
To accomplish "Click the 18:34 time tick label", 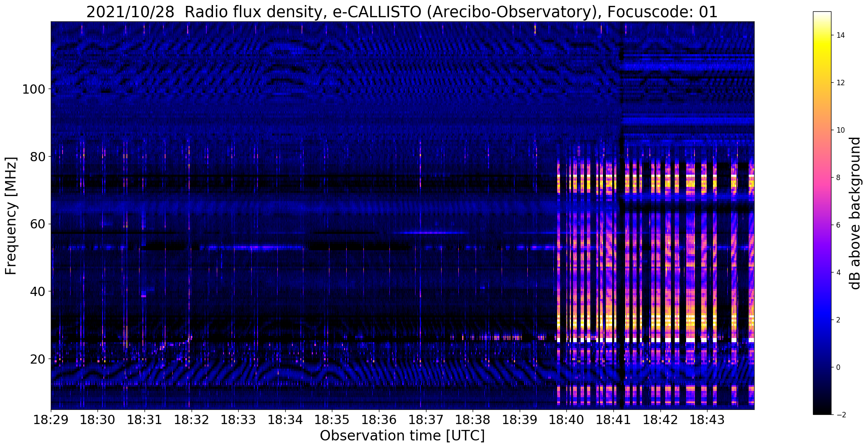I will pyautogui.click(x=286, y=420).
